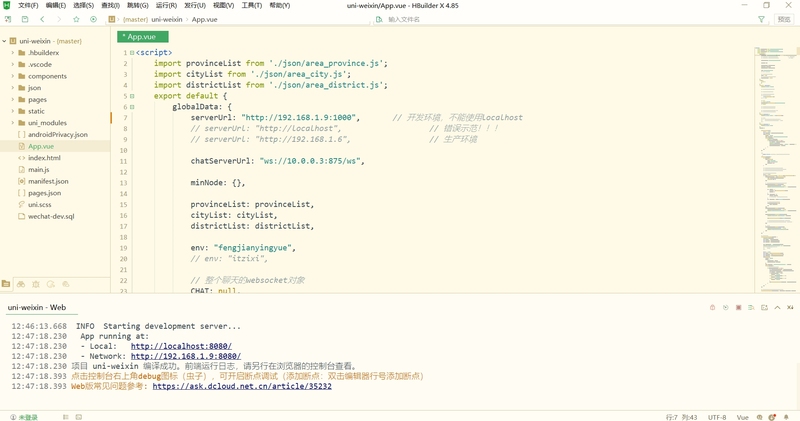Open the 发行(U) menu
The width and height of the screenshot is (800, 421).
195,5
